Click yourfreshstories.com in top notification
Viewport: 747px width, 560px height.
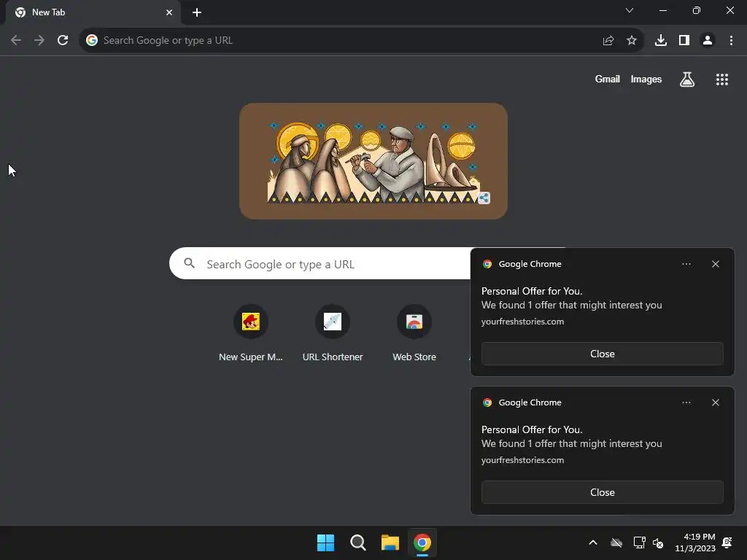(522, 322)
